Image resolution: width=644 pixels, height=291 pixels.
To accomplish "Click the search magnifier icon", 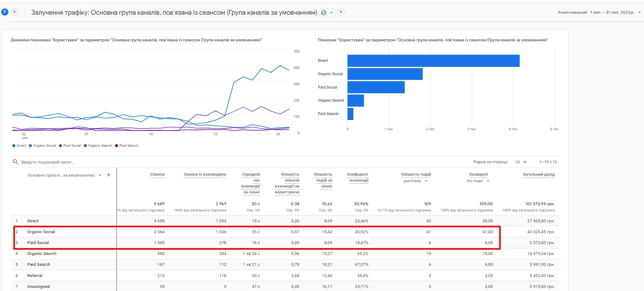I will pos(15,162).
